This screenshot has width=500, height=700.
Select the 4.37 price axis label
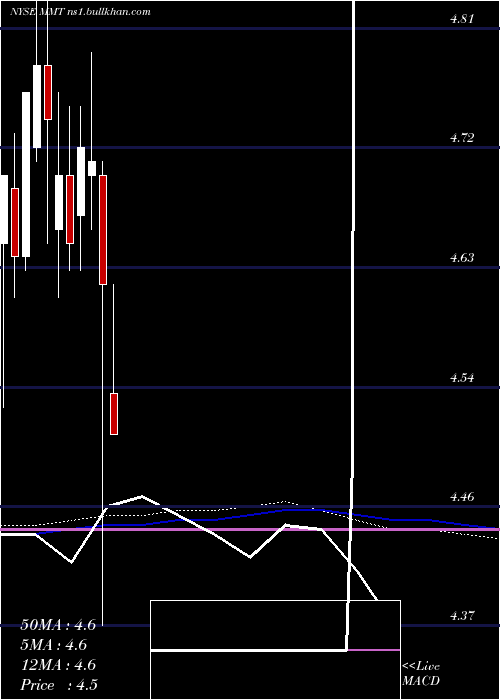tap(462, 616)
